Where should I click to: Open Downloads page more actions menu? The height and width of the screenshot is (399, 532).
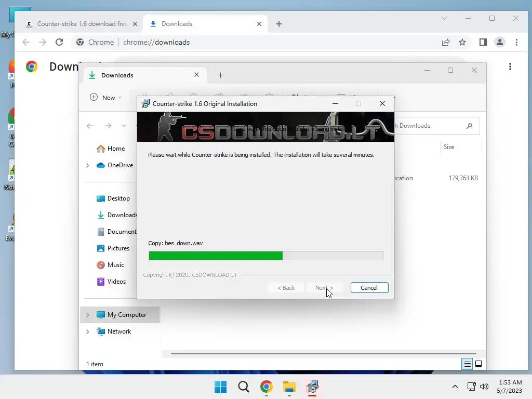(x=510, y=66)
